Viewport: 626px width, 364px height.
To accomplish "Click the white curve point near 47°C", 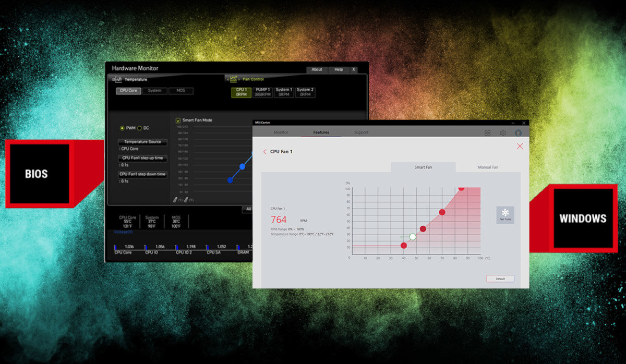I will (413, 237).
